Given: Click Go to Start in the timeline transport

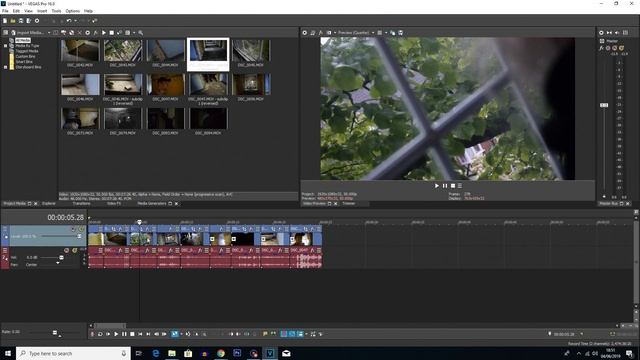Looking at the screenshot, I should coord(140,334).
